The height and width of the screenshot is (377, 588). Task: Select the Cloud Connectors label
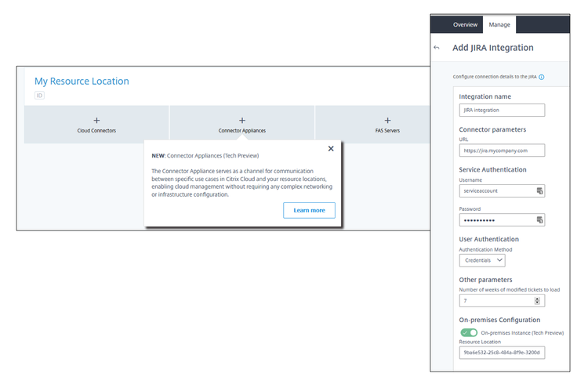click(x=96, y=131)
